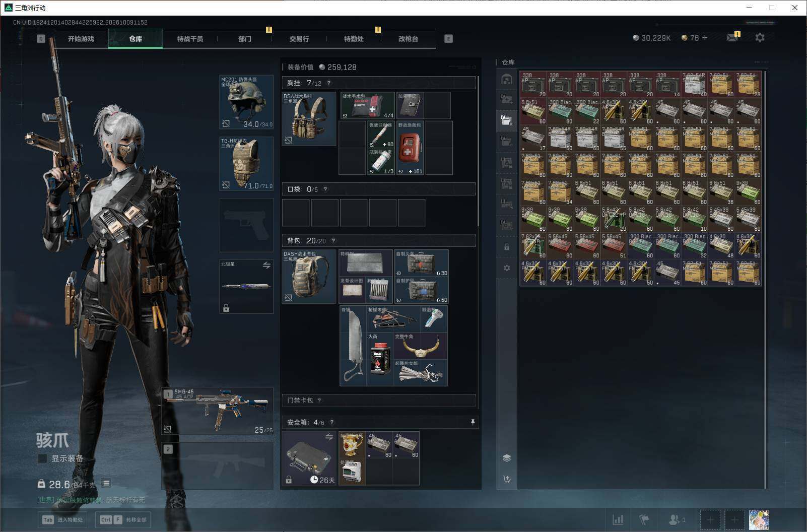This screenshot has width=807, height=532.
Task: Click the 门禁卡包 section header
Action: (x=379, y=401)
